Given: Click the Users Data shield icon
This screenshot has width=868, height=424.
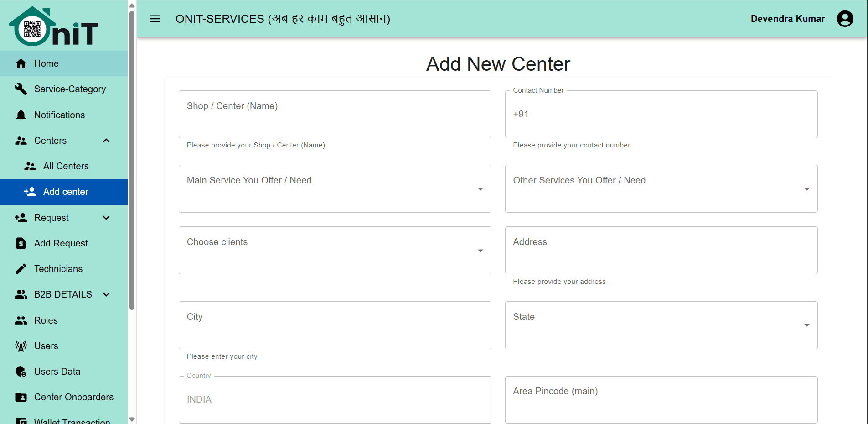Looking at the screenshot, I should click(21, 372).
